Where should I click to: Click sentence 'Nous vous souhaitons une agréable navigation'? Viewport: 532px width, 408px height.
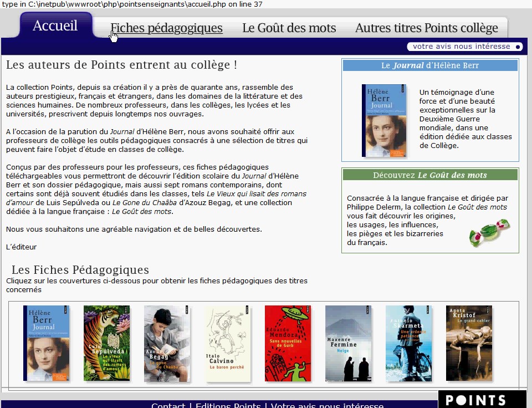pyautogui.click(x=134, y=229)
